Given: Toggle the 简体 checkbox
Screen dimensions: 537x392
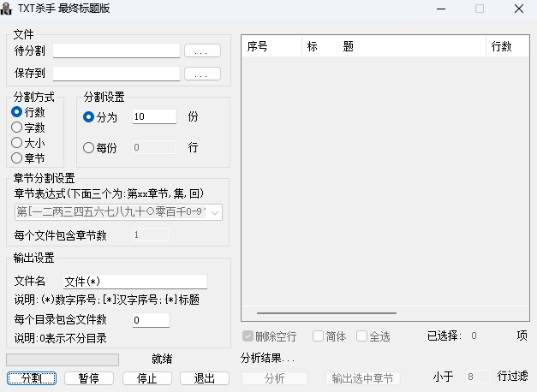Looking at the screenshot, I should tap(319, 336).
